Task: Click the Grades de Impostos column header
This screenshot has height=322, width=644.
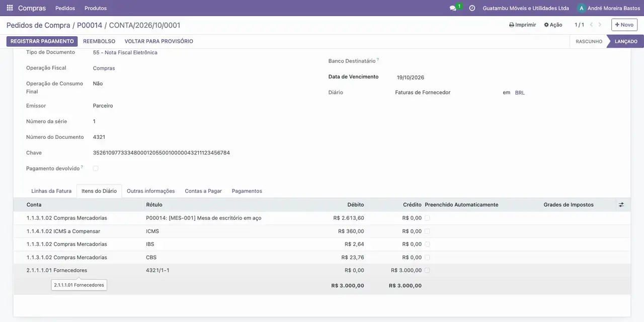Action: click(569, 205)
